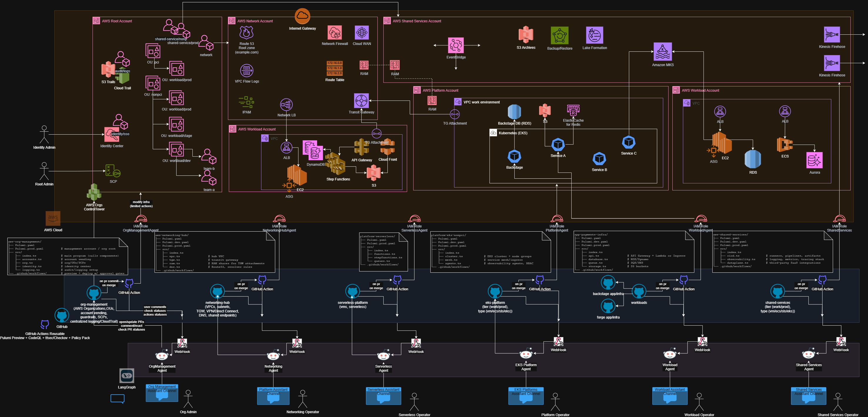Select the networking-hub GitHub repository icon
This screenshot has width=868, height=417.
[x=217, y=291]
